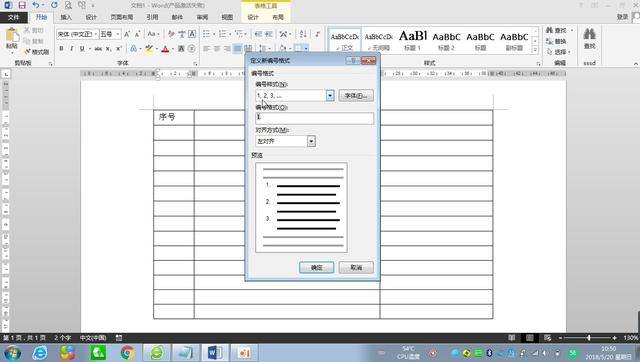Screen dimensions: 640x362
Task: Click the Print Preview magnifier icon
Action: tap(68, 5)
